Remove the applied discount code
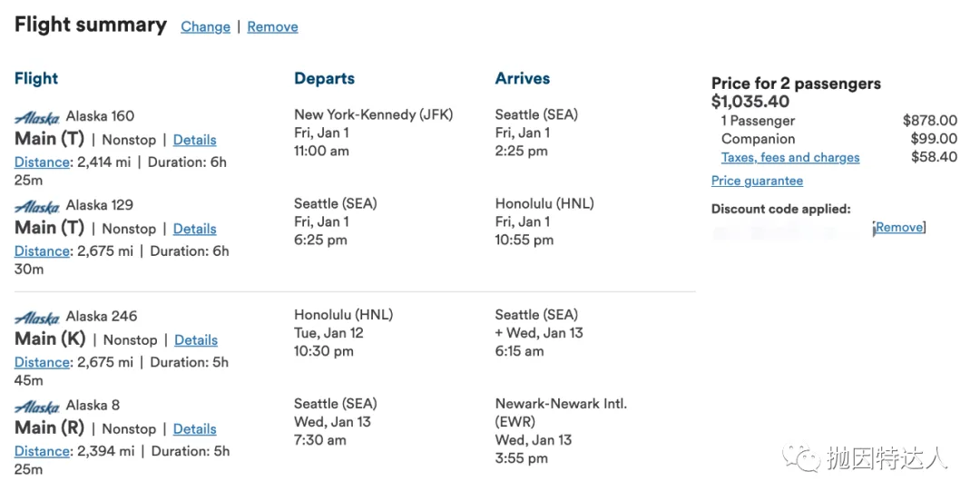980x501 pixels. click(x=899, y=228)
